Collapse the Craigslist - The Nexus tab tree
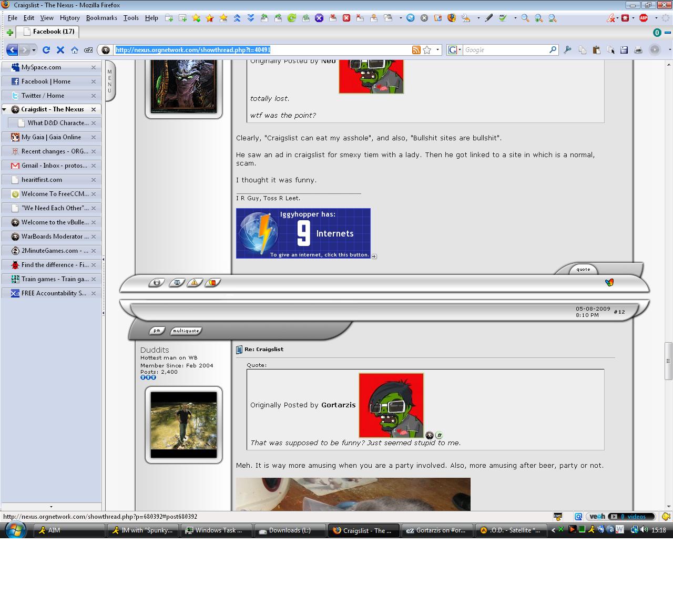673x616 pixels. pos(5,109)
